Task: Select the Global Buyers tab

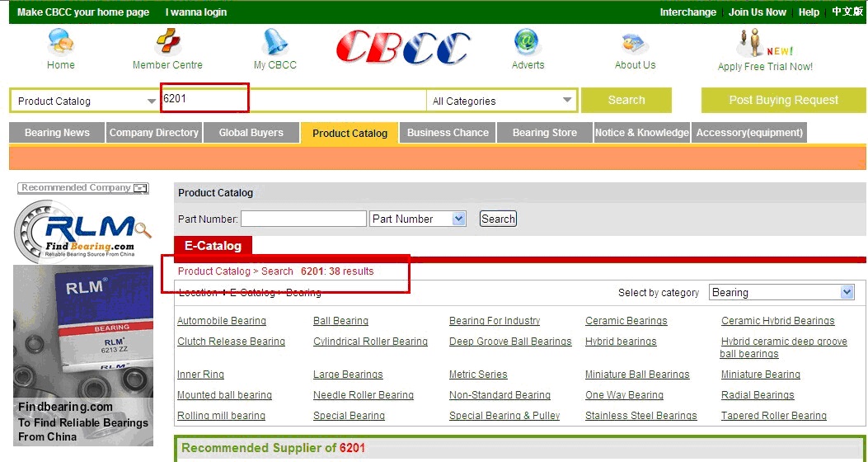Action: coord(251,133)
